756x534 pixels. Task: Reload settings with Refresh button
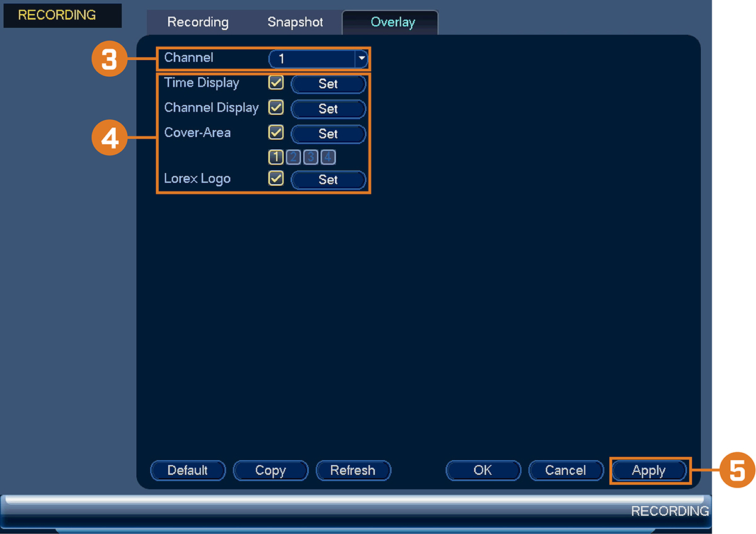[353, 470]
